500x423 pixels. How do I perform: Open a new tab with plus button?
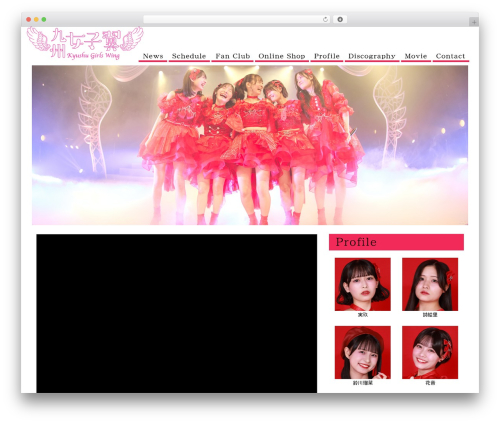(x=474, y=22)
